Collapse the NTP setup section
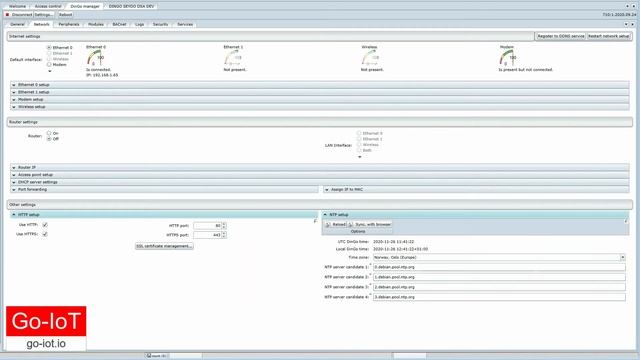The image size is (640, 360). [x=476, y=215]
